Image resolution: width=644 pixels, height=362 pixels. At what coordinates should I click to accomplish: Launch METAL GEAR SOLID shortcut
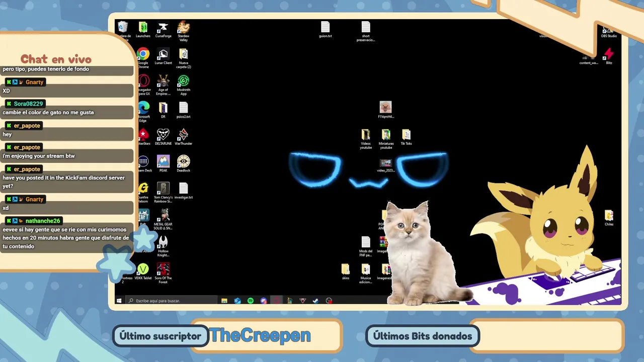click(x=163, y=220)
